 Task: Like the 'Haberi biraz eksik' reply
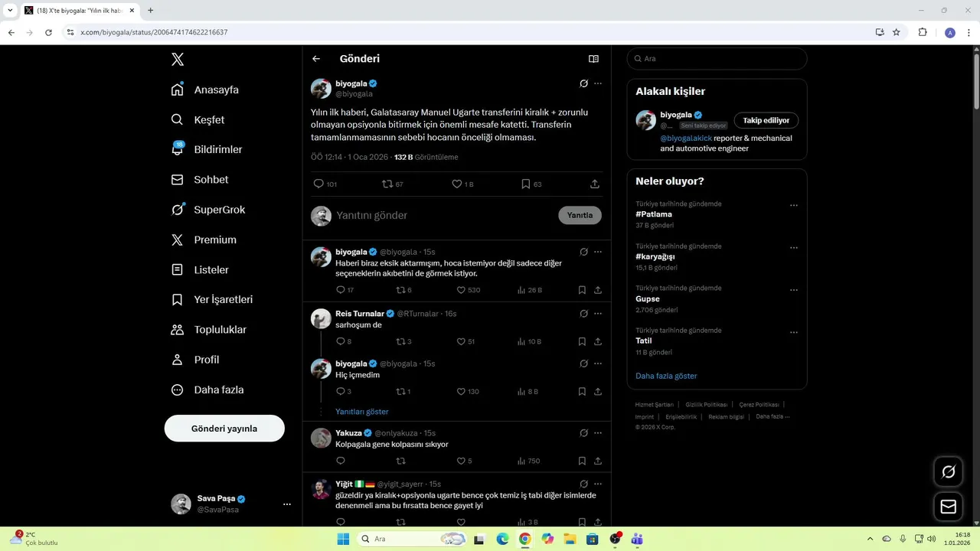coord(461,290)
